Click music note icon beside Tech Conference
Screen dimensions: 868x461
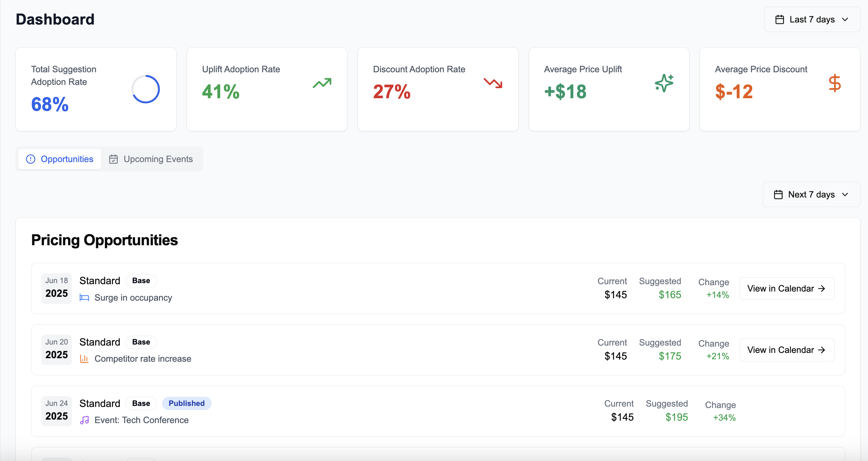[x=84, y=420]
